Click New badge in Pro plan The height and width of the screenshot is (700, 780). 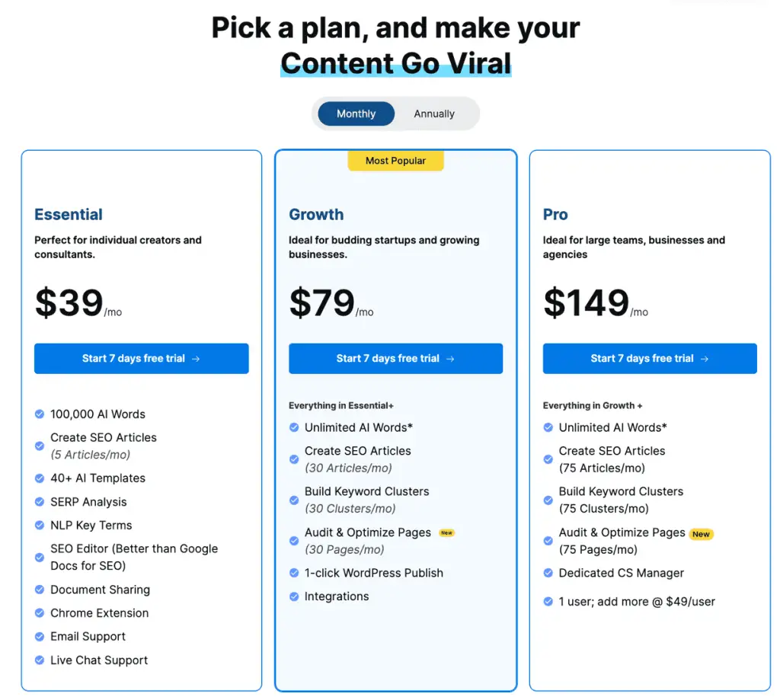[701, 534]
